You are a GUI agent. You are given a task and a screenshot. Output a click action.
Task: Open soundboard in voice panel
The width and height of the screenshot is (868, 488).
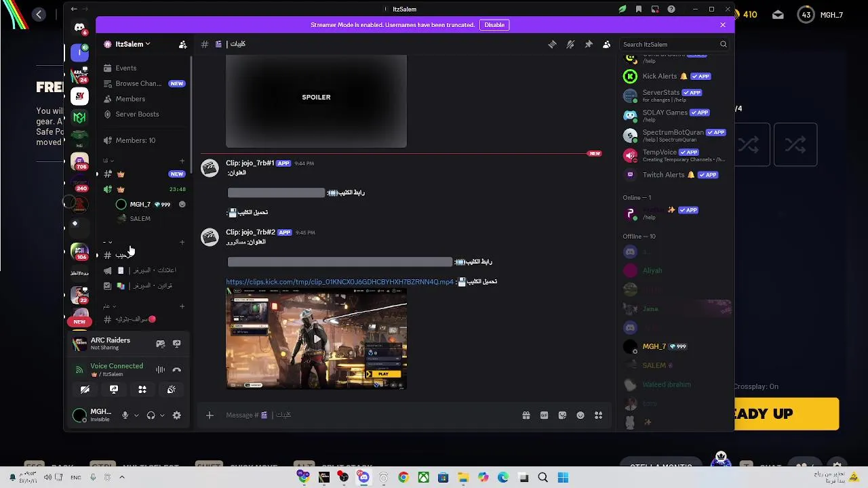(x=172, y=390)
